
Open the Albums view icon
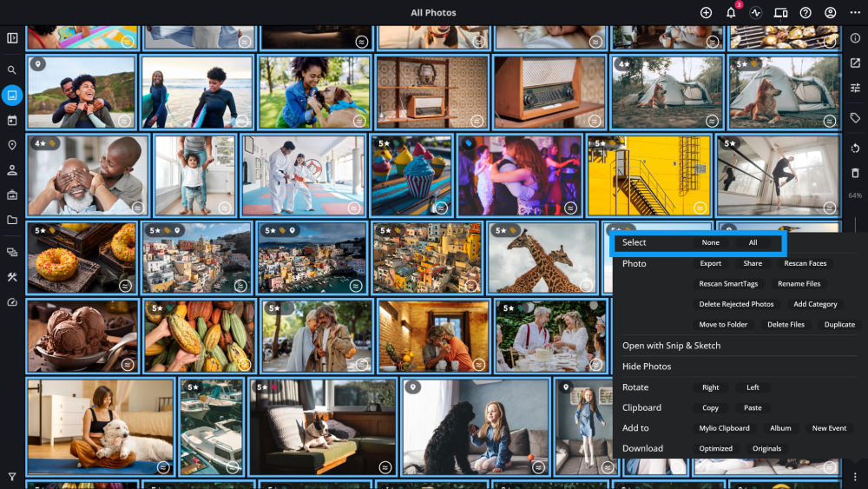tap(12, 195)
